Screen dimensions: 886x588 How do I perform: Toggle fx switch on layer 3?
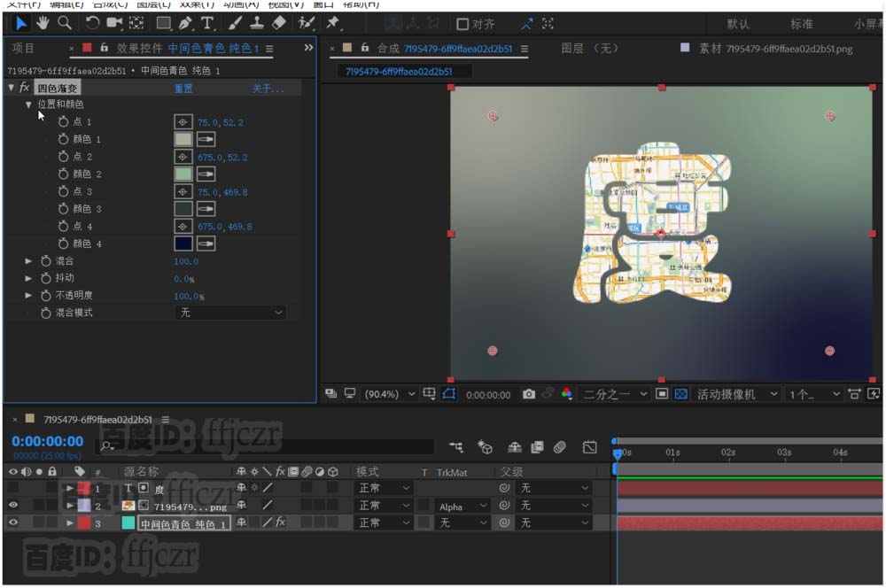pos(280,522)
